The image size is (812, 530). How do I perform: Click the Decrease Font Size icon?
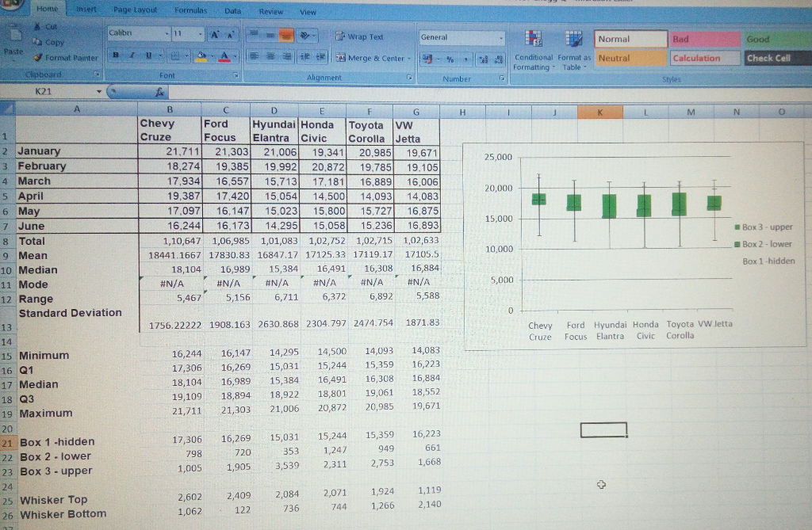pos(231,35)
